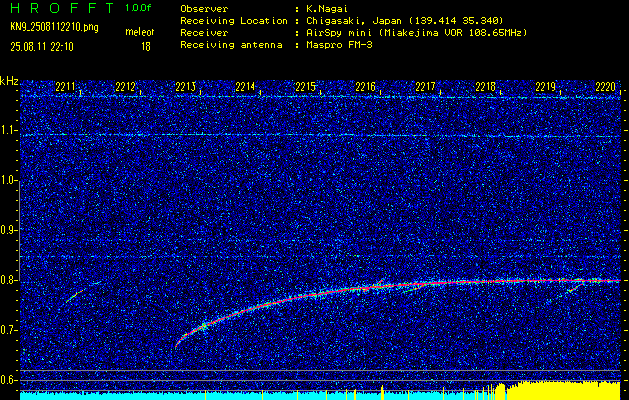Click the 2214 time marker

[245, 87]
